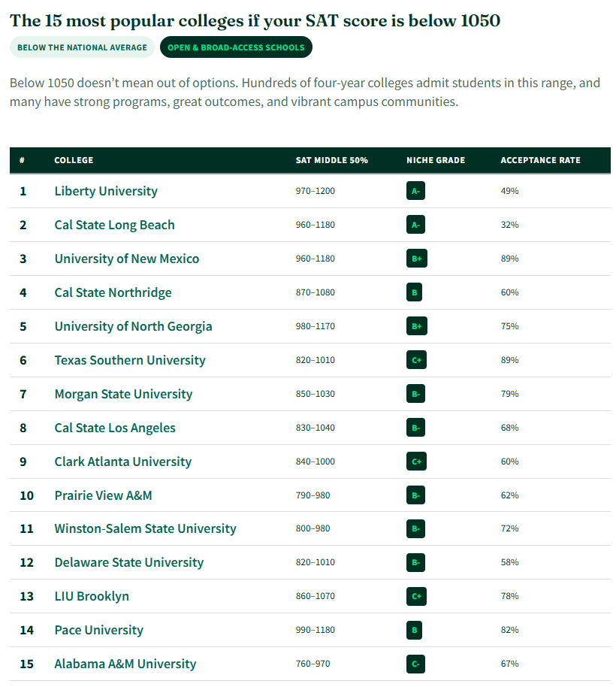
Task: Open the Liberty University link
Action: click(106, 191)
